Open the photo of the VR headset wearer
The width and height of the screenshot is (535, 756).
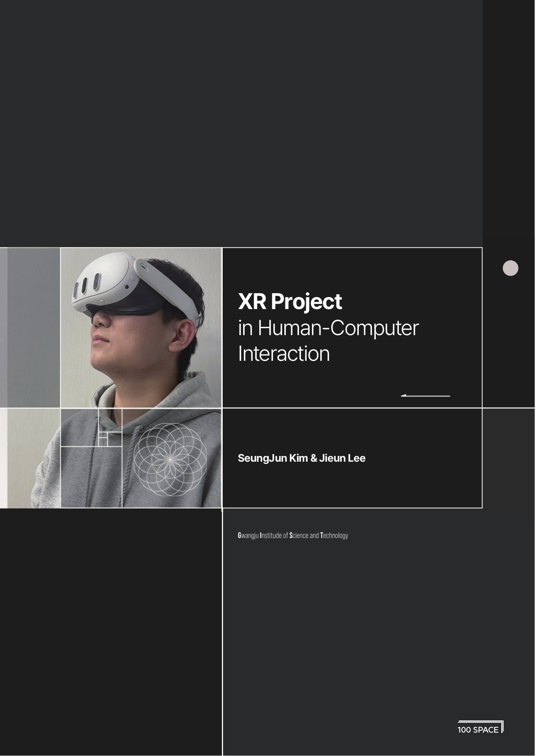141,378
